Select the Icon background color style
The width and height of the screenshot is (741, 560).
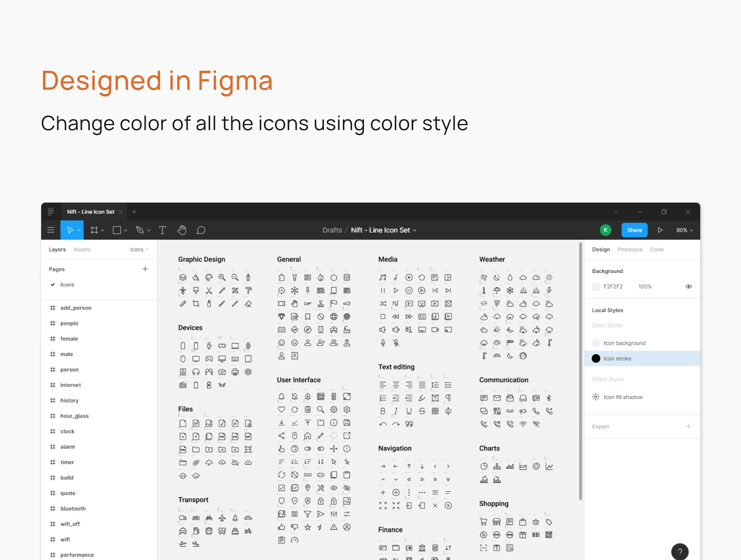(642, 343)
